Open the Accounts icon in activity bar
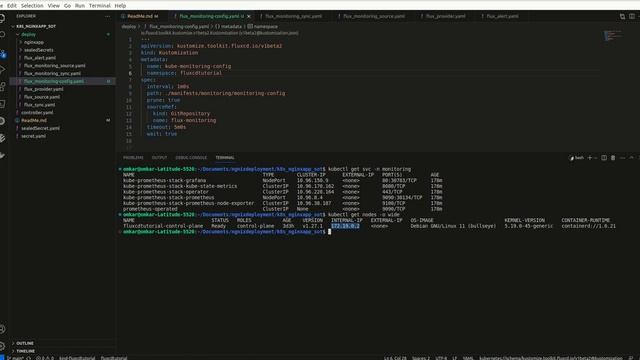Image resolution: width=640 pixels, height=360 pixels. pos(2,329)
